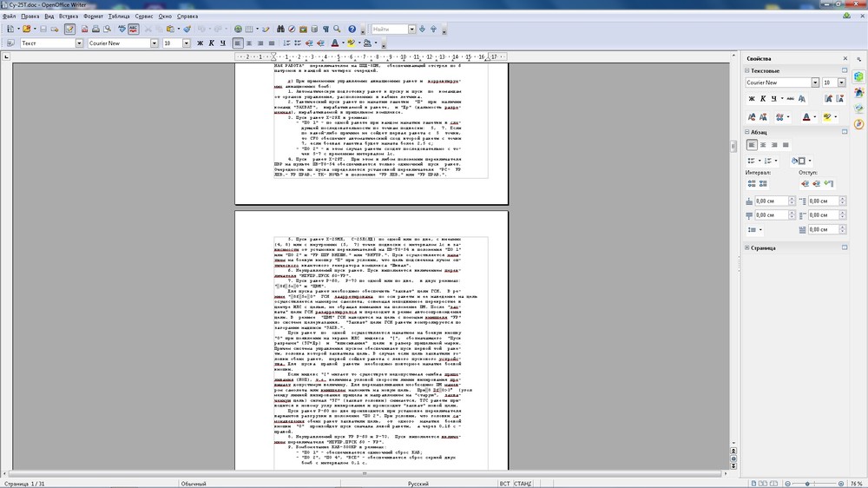Open the Courier New font dropdown in toolbar

click(154, 43)
